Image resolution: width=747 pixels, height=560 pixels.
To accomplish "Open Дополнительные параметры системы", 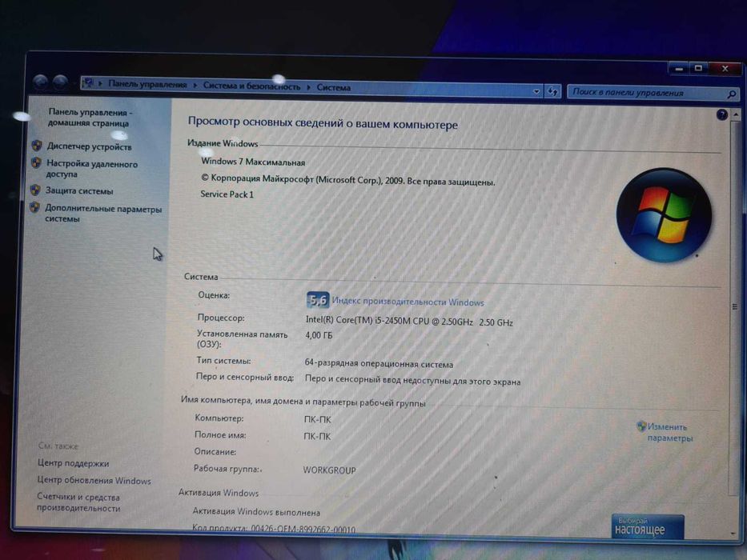I will pos(103,214).
